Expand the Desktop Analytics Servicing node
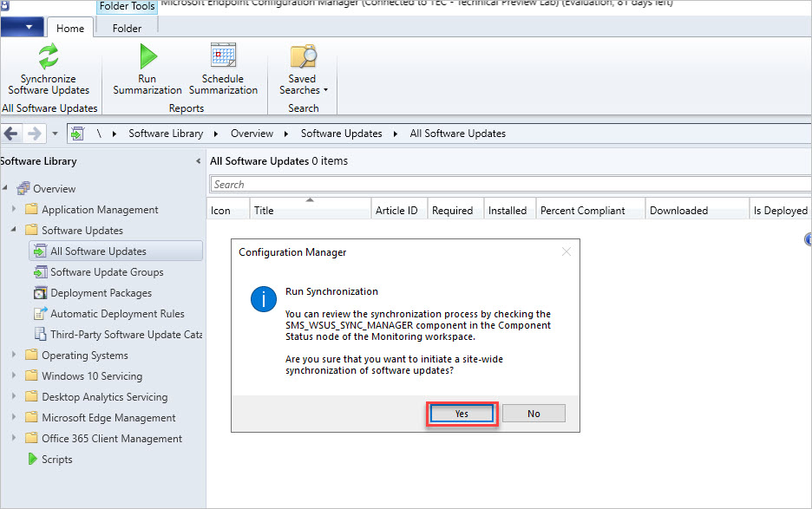This screenshot has width=812, height=509. coord(14,396)
